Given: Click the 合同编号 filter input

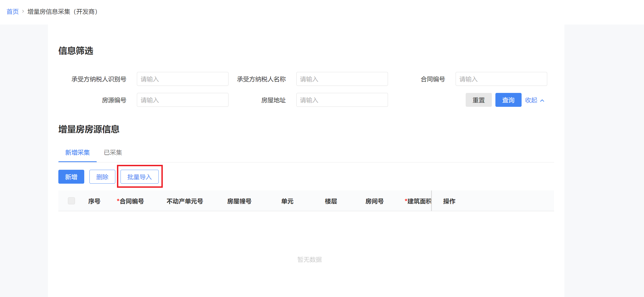Looking at the screenshot, I should (x=501, y=79).
